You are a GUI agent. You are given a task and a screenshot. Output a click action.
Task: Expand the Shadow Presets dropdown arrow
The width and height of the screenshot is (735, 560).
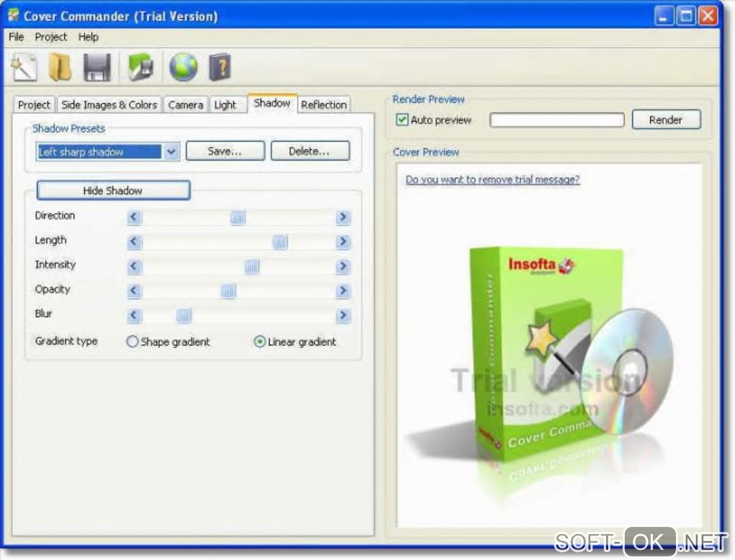pos(171,151)
